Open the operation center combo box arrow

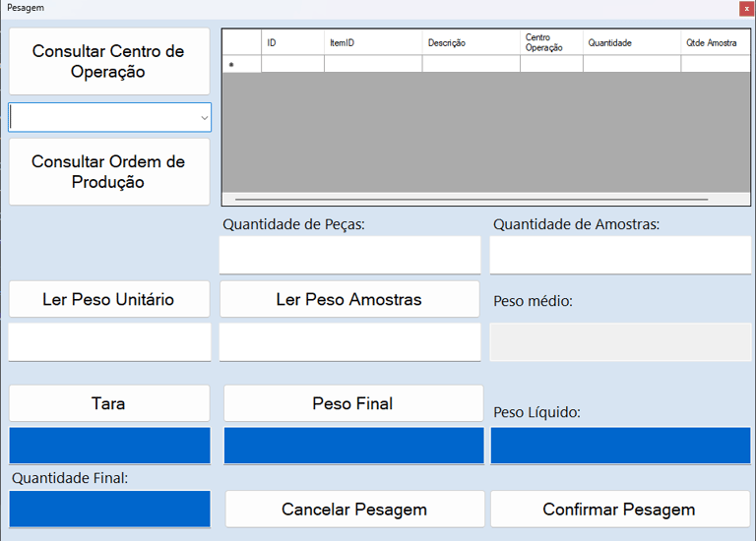(205, 118)
